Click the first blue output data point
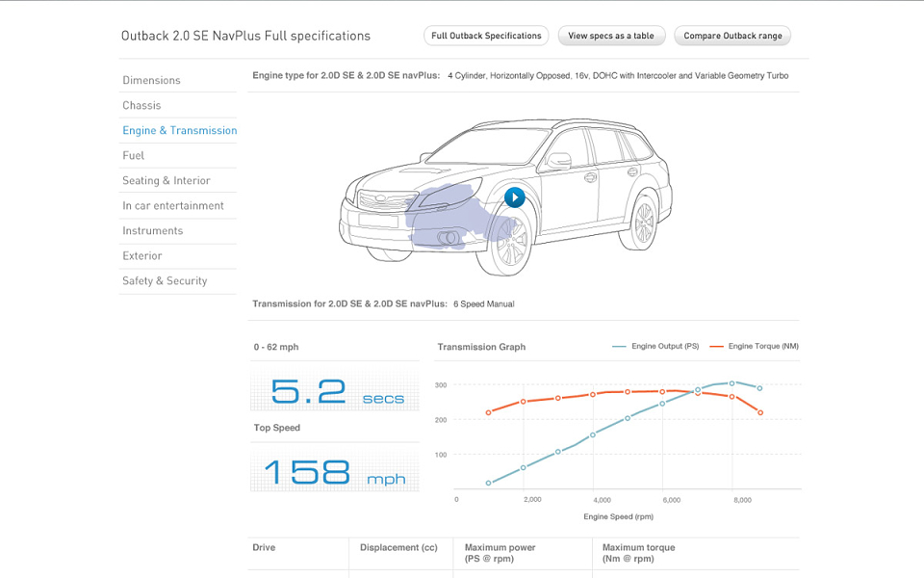The image size is (924, 578). (489, 483)
